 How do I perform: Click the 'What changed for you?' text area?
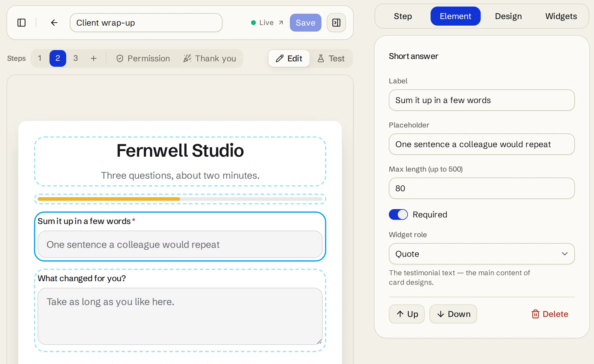point(180,316)
